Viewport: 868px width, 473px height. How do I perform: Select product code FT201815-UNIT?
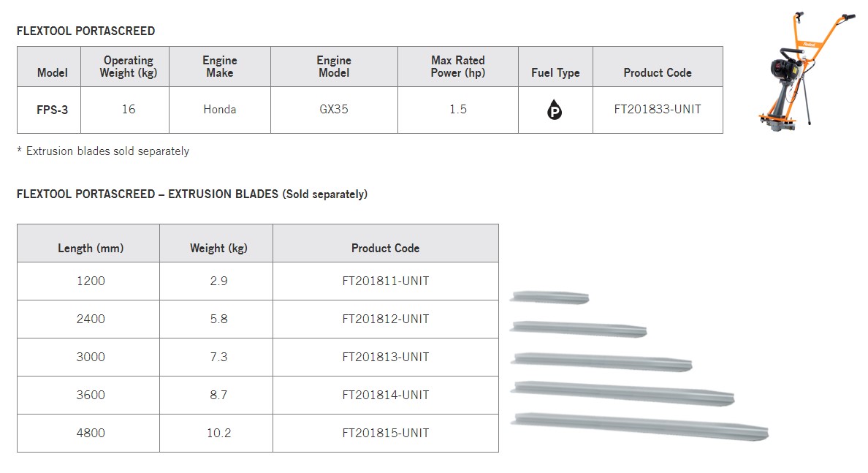tap(385, 434)
